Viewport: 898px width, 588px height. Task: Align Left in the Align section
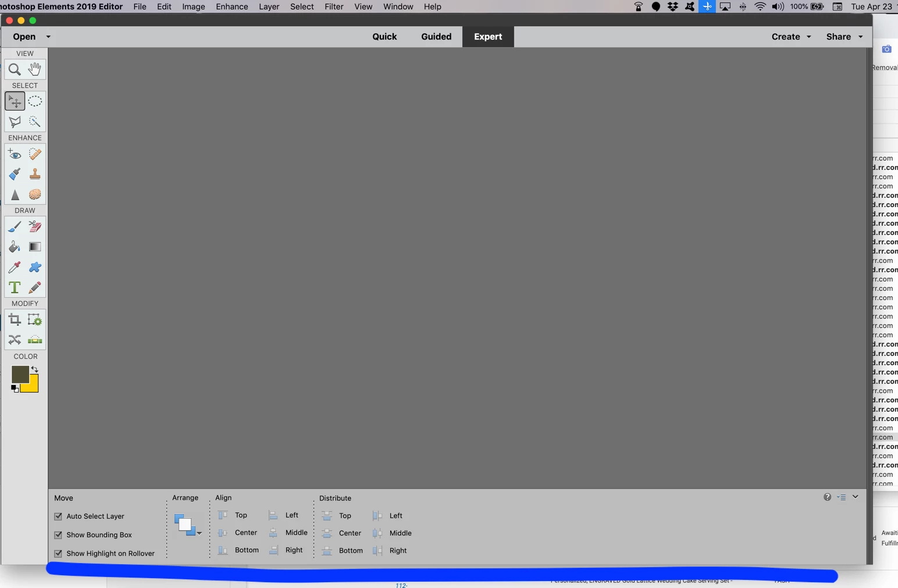click(x=284, y=515)
